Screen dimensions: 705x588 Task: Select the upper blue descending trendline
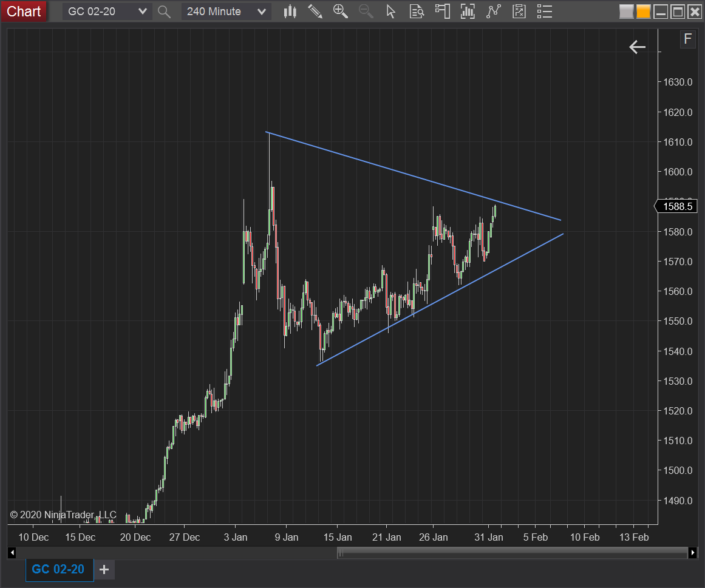click(413, 176)
